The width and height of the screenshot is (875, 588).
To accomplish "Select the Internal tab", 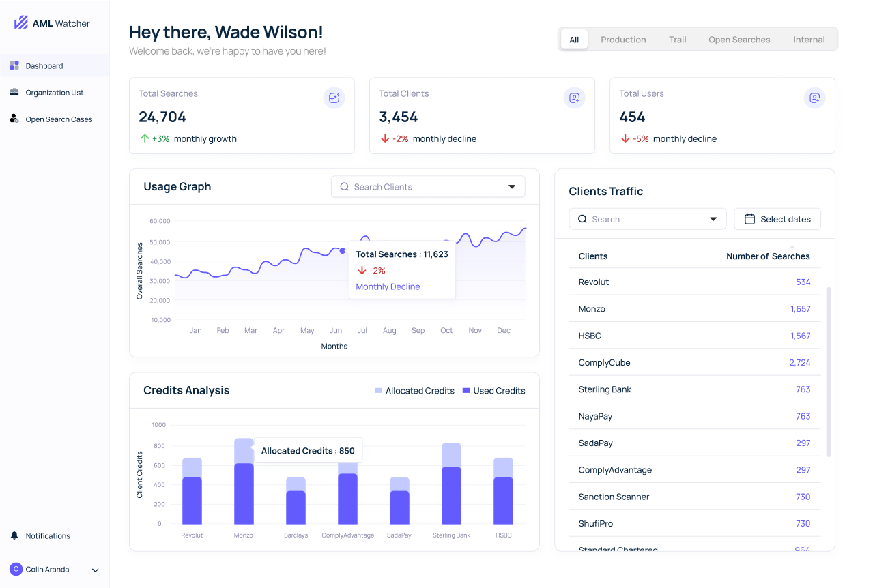I will coord(809,39).
